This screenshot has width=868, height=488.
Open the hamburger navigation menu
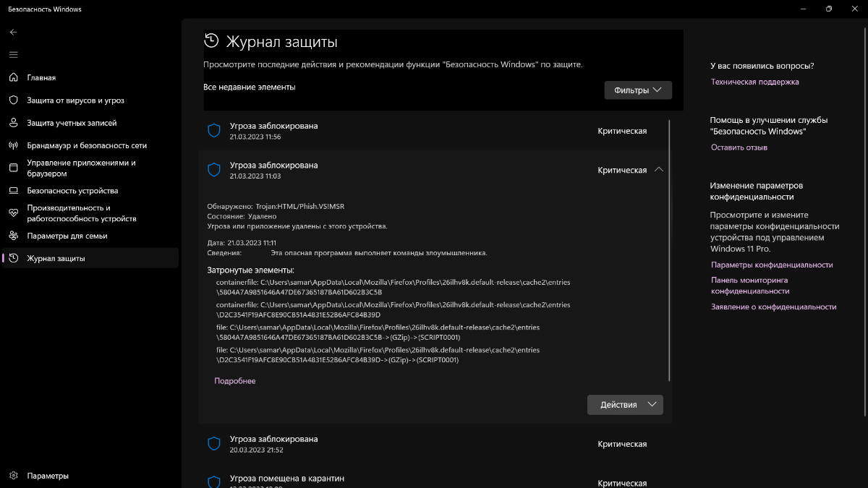tap(13, 54)
